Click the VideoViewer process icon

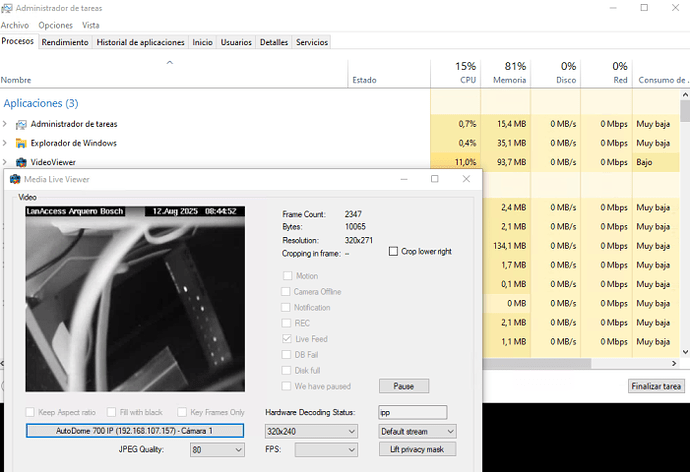(21, 161)
